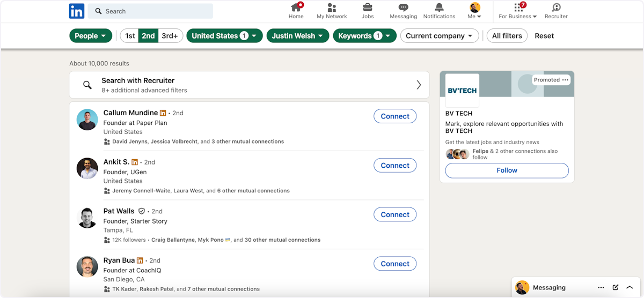Open the People filter dropdown
The image size is (644, 298).
point(91,36)
